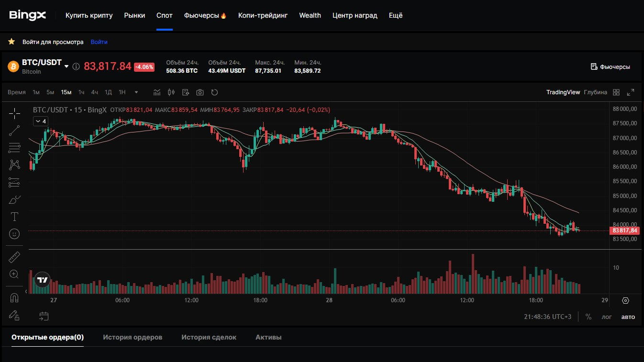
Task: Select the 1ч timeframe interval
Action: pos(81,92)
